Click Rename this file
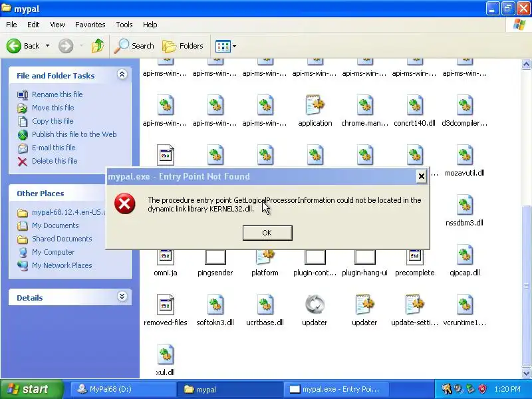The width and height of the screenshot is (532, 399). [57, 94]
